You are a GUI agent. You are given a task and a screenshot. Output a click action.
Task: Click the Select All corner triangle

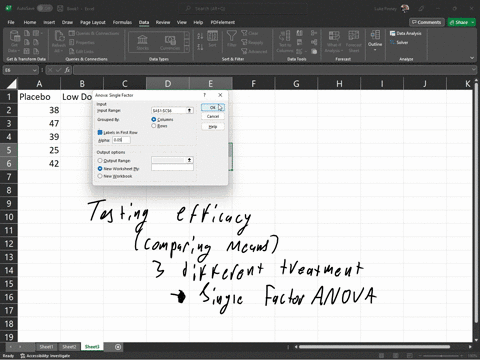pyautogui.click(x=11, y=83)
